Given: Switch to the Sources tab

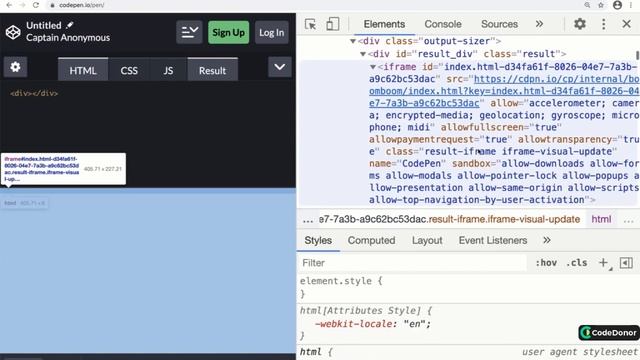Looking at the screenshot, I should (499, 24).
